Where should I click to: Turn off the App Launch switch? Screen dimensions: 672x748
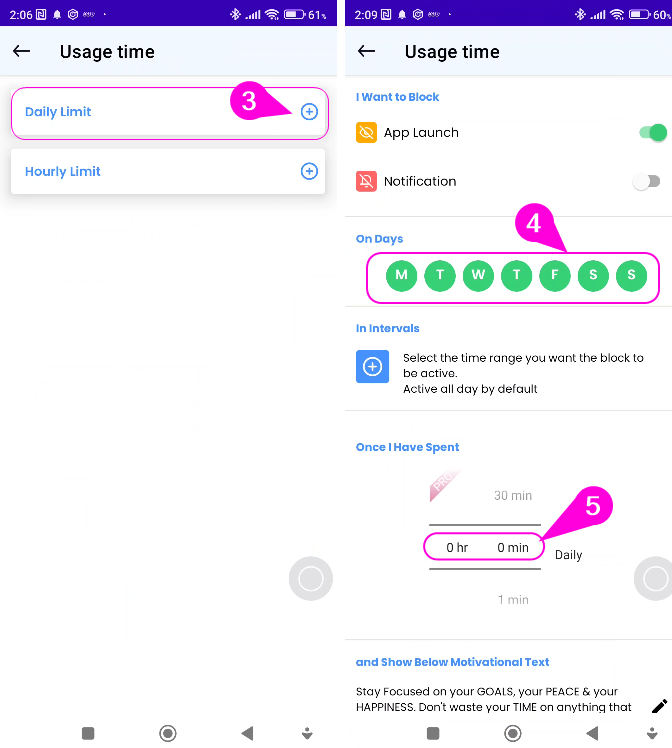pyautogui.click(x=652, y=133)
